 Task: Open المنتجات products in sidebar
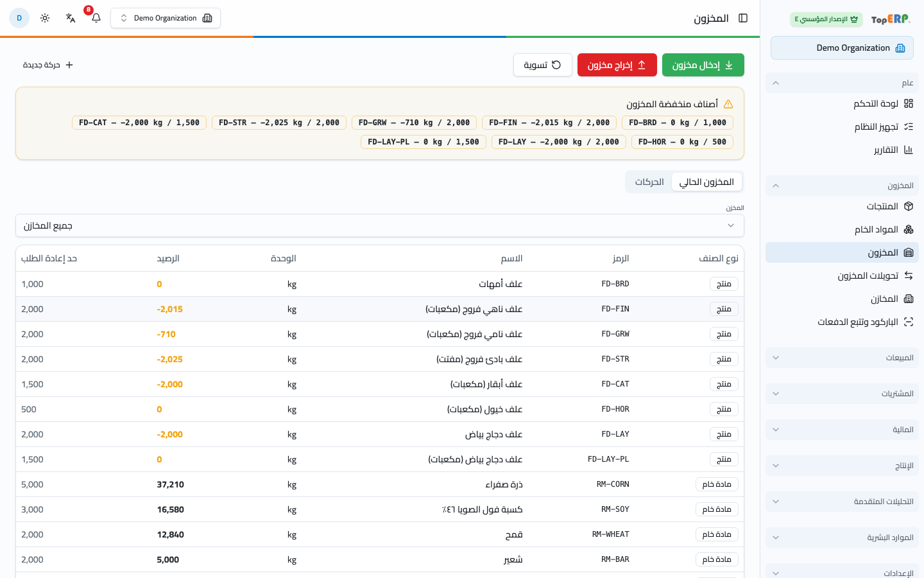(x=842, y=206)
